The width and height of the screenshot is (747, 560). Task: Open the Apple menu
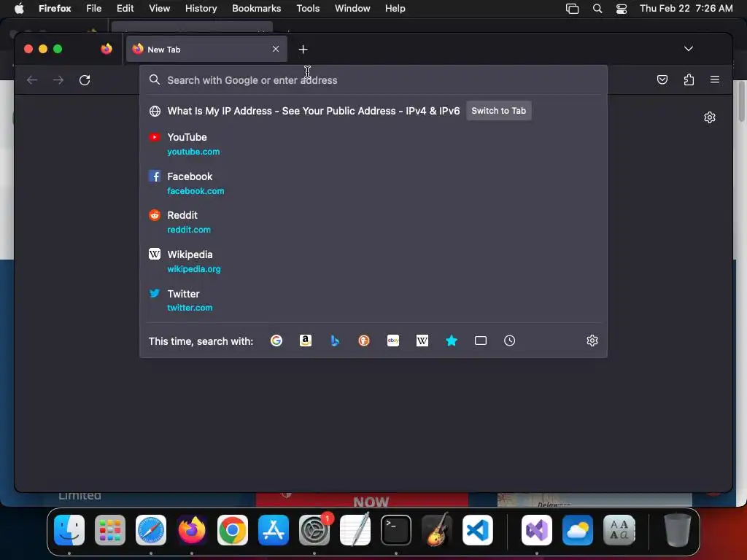coord(19,8)
